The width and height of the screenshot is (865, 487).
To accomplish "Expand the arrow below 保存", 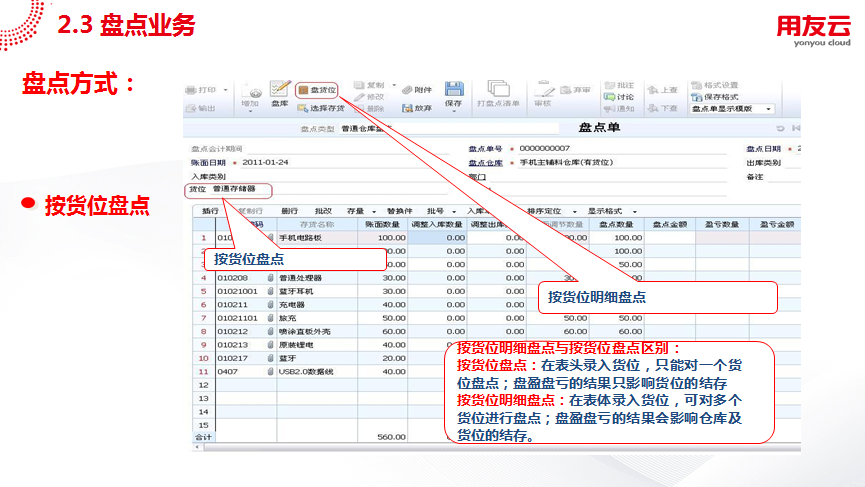I will (x=453, y=111).
